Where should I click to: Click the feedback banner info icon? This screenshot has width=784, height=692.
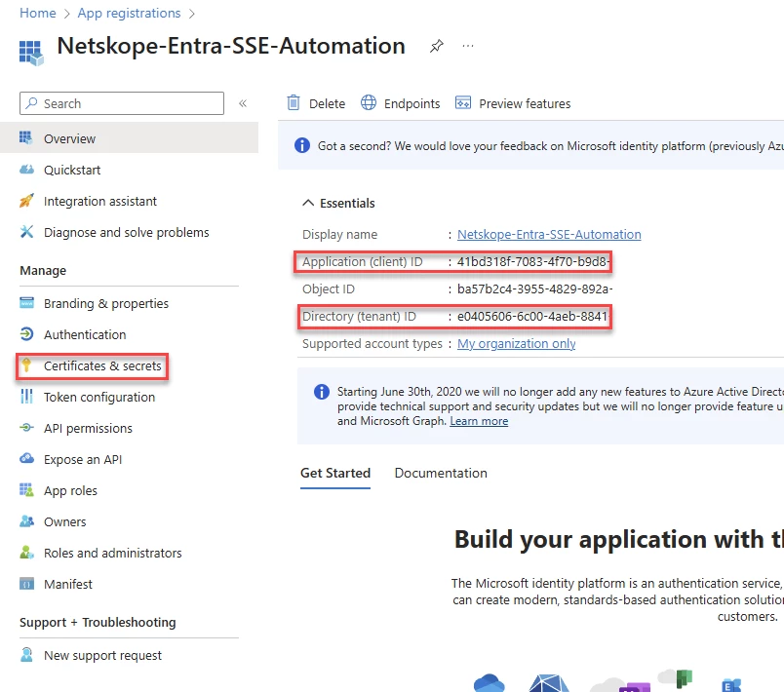(x=302, y=145)
